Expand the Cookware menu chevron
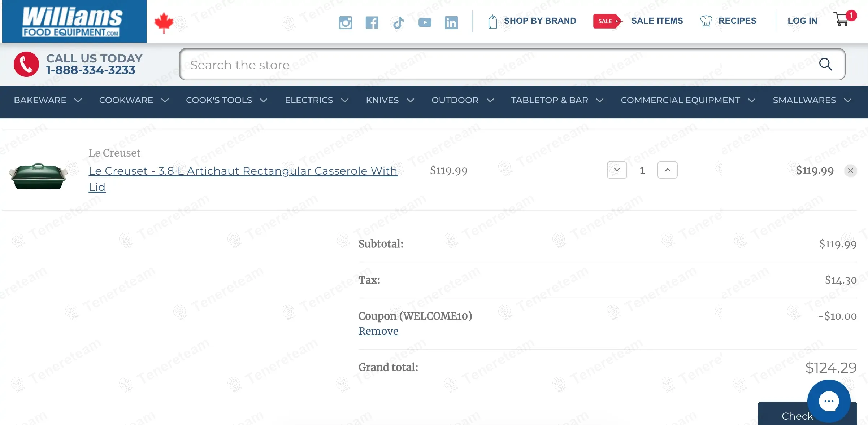The height and width of the screenshot is (425, 868). pos(165,100)
